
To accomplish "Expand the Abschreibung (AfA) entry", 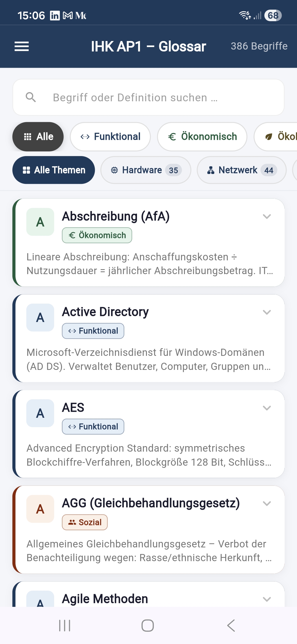I will pyautogui.click(x=266, y=217).
